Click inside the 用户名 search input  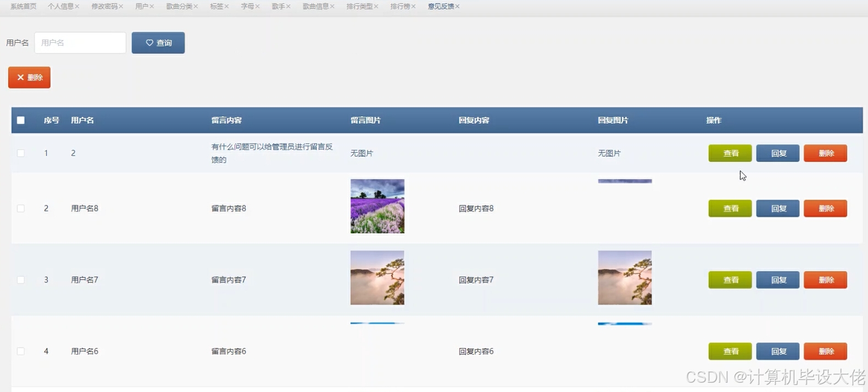tap(80, 43)
